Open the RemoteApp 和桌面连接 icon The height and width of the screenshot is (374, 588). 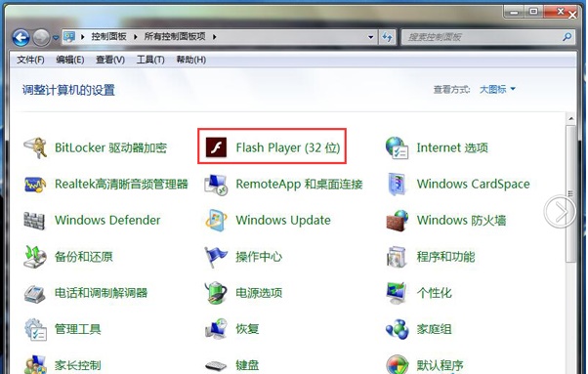click(x=216, y=184)
